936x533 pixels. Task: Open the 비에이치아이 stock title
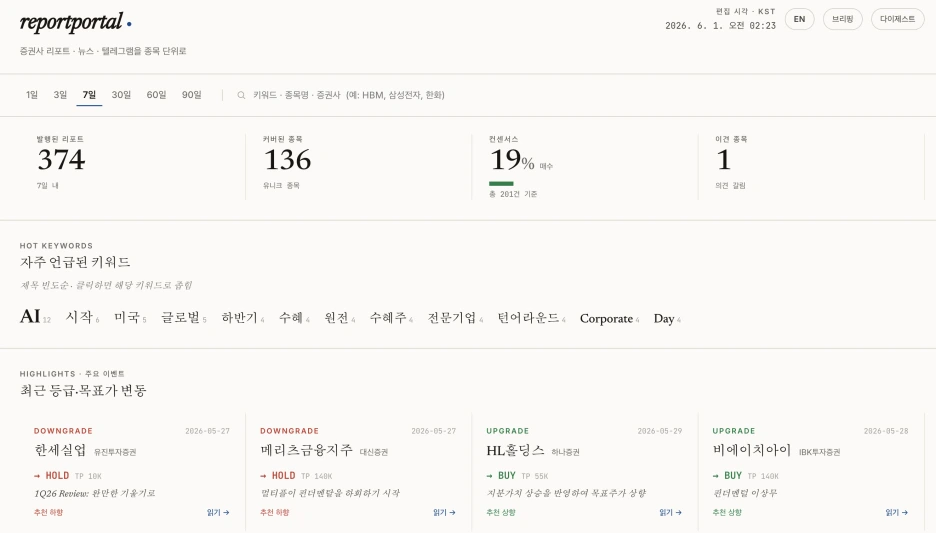[x=752, y=450]
